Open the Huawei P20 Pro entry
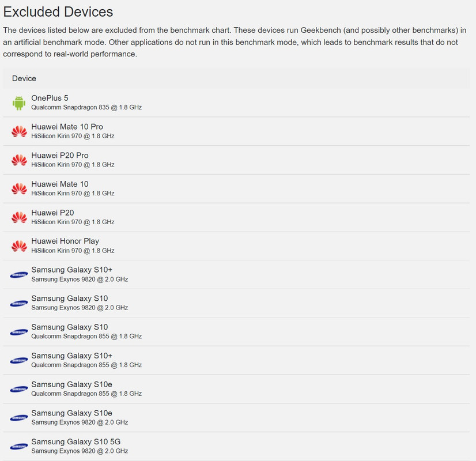Screen dimensions: 476x461 (60, 156)
